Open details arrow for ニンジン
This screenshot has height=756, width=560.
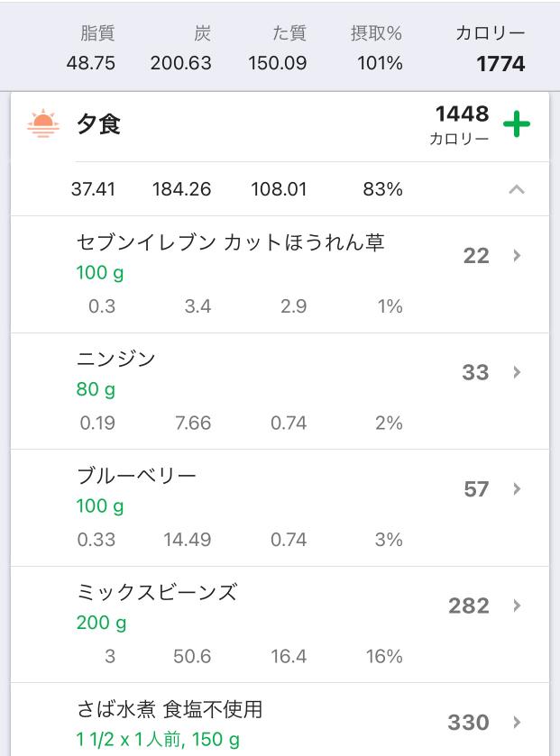[517, 372]
